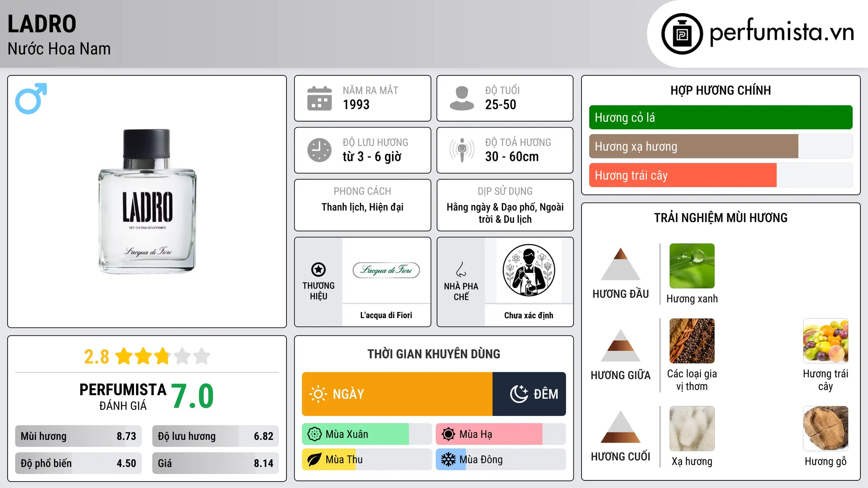868x488 pixels.
Task: Click the perfumer illustration icon
Action: click(x=529, y=270)
